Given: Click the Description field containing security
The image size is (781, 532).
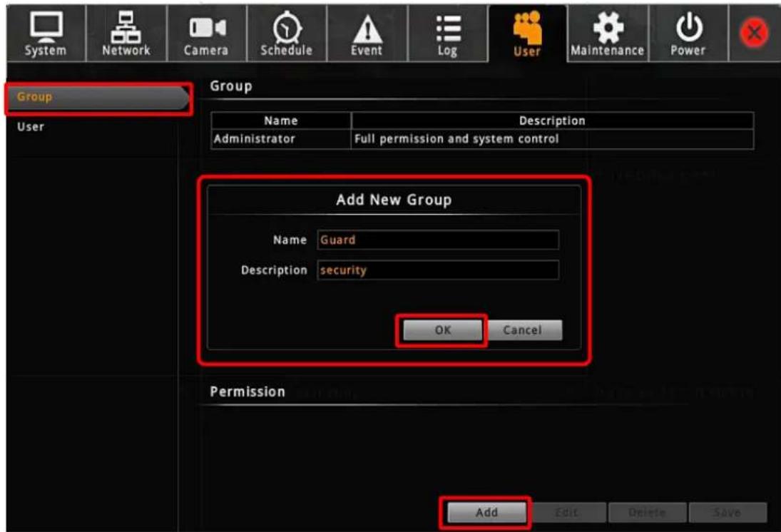Looking at the screenshot, I should pyautogui.click(x=438, y=270).
